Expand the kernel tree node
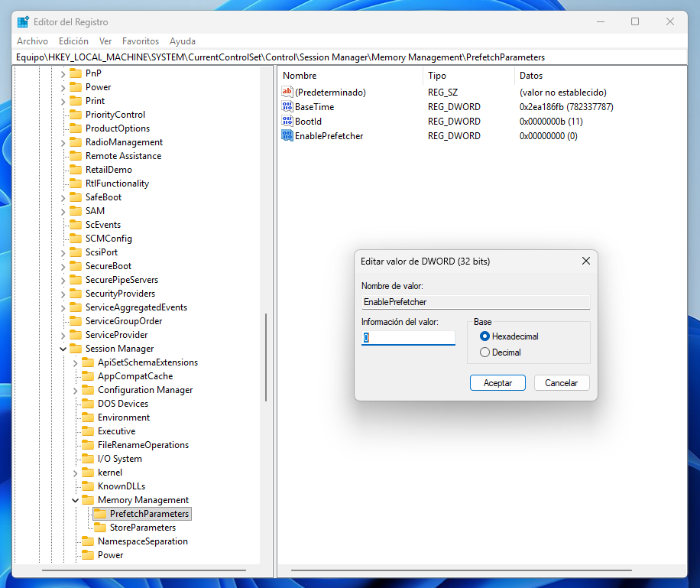This screenshot has height=588, width=700. 75,473
